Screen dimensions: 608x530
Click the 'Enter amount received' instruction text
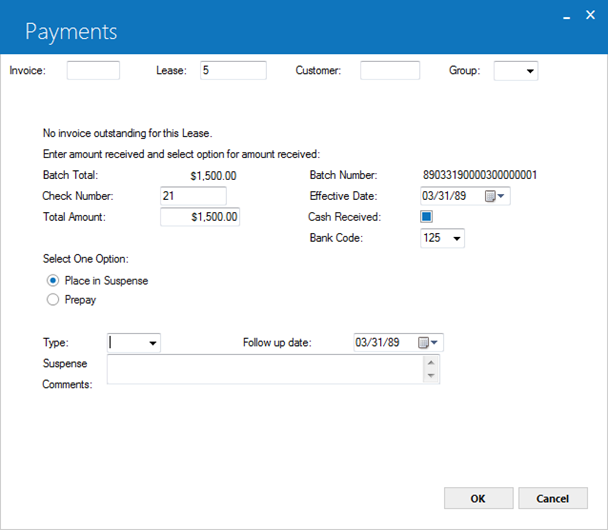181,154
